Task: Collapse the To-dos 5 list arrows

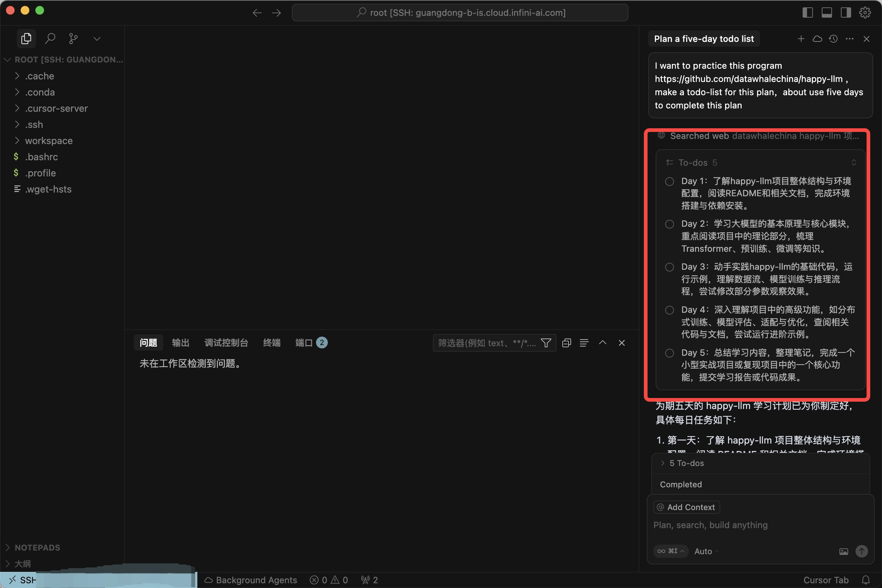Action: (x=854, y=162)
